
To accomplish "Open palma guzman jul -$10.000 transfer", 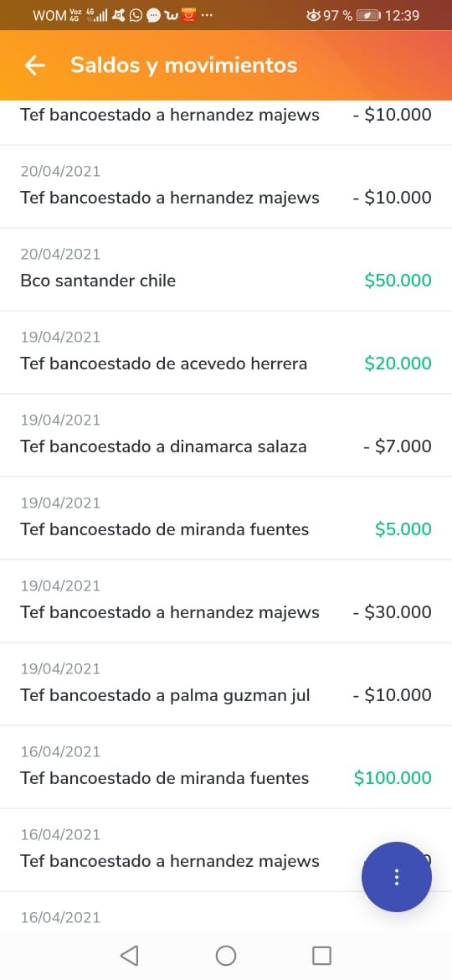I will coord(226,684).
